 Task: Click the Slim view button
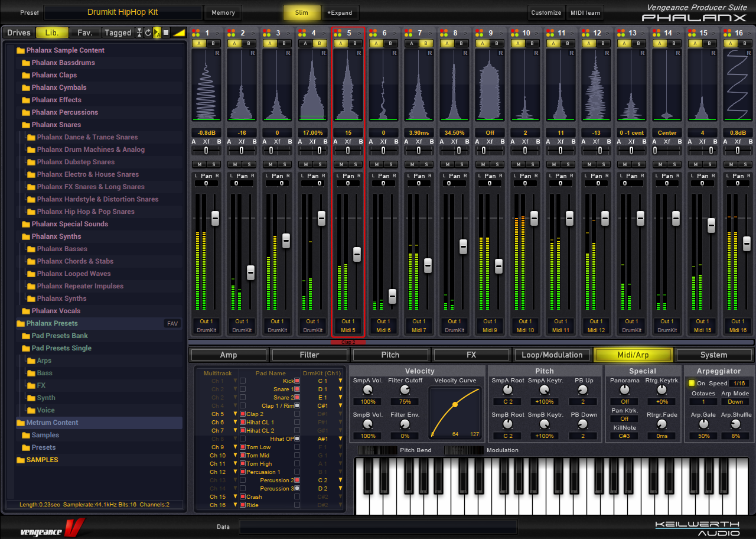[302, 12]
